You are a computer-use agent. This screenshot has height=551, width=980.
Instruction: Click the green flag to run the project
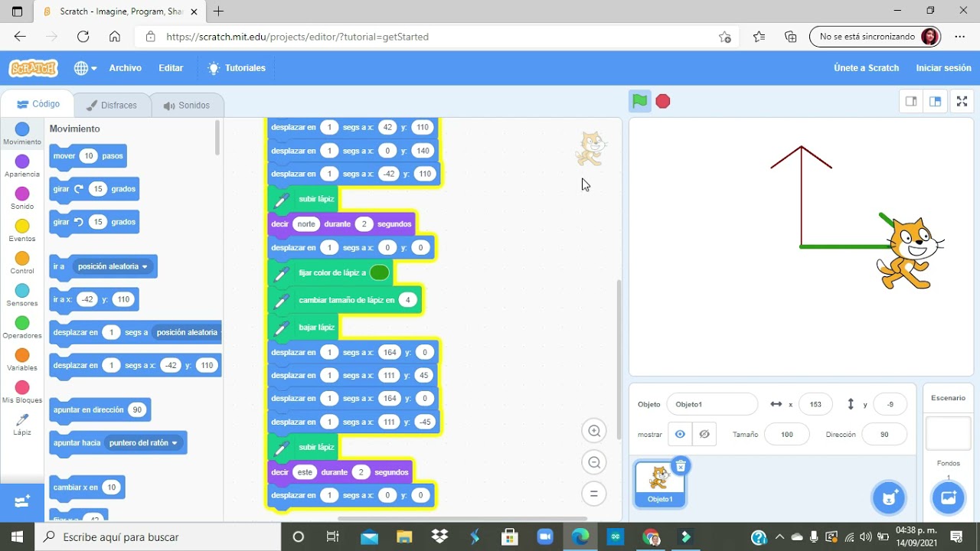[640, 101]
